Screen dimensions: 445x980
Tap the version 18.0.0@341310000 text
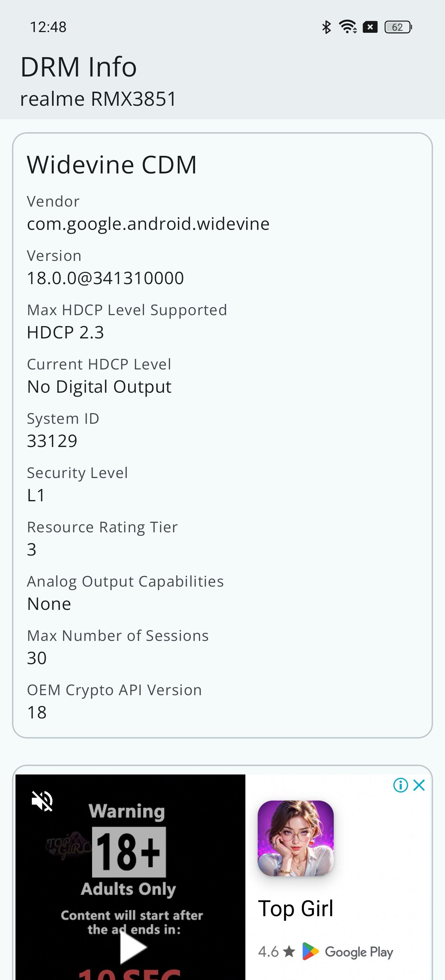pyautogui.click(x=105, y=278)
